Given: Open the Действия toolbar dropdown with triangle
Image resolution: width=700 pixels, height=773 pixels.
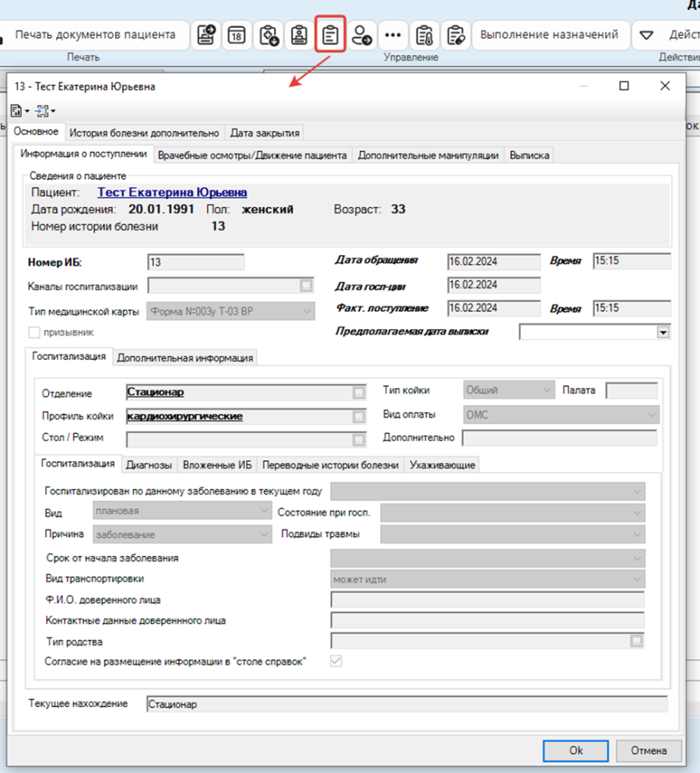Looking at the screenshot, I should coord(647,35).
